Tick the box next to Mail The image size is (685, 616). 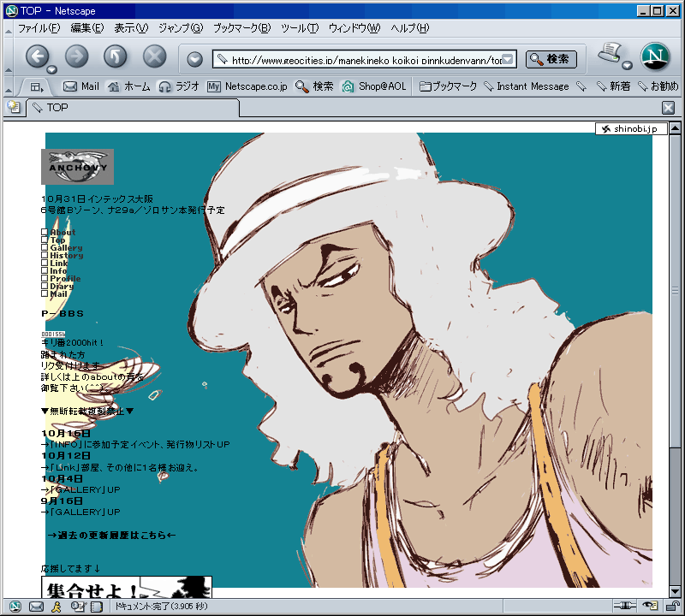[x=45, y=293]
